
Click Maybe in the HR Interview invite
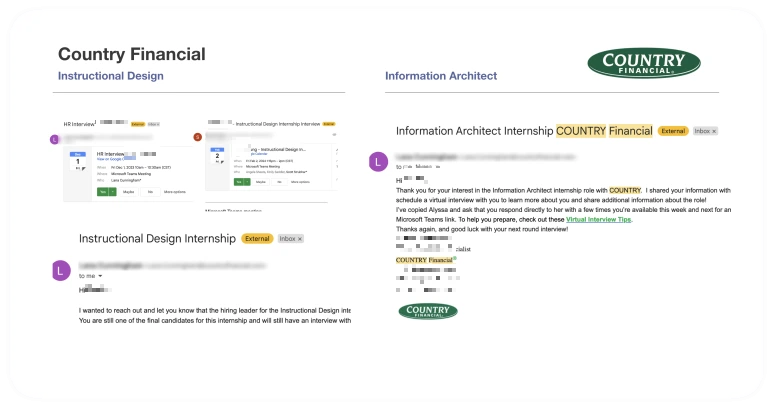click(x=129, y=192)
